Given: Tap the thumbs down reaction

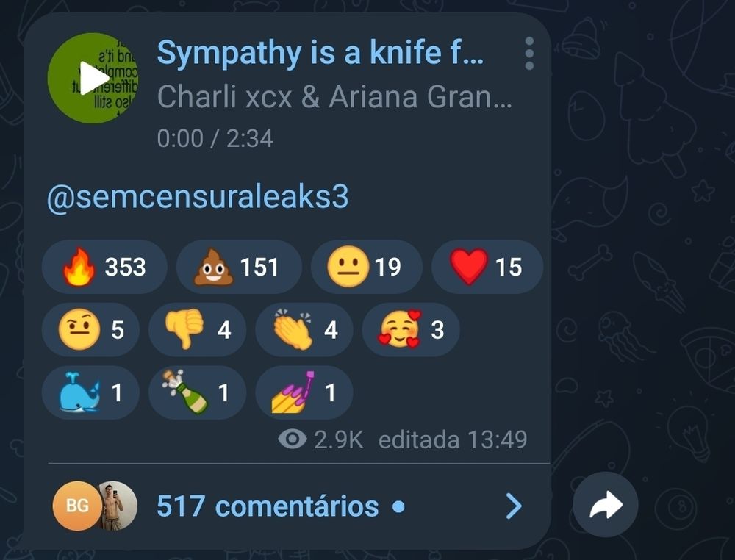Looking at the screenshot, I should tap(197, 329).
